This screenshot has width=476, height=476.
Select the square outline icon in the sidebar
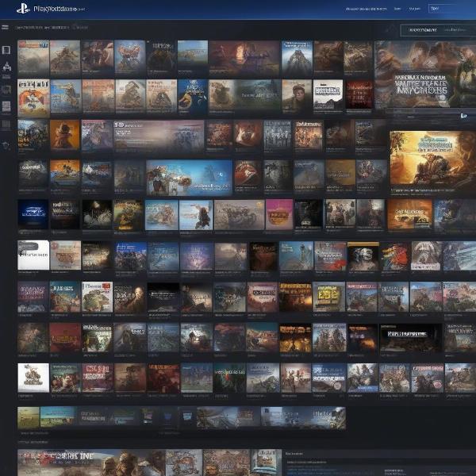click(6, 50)
